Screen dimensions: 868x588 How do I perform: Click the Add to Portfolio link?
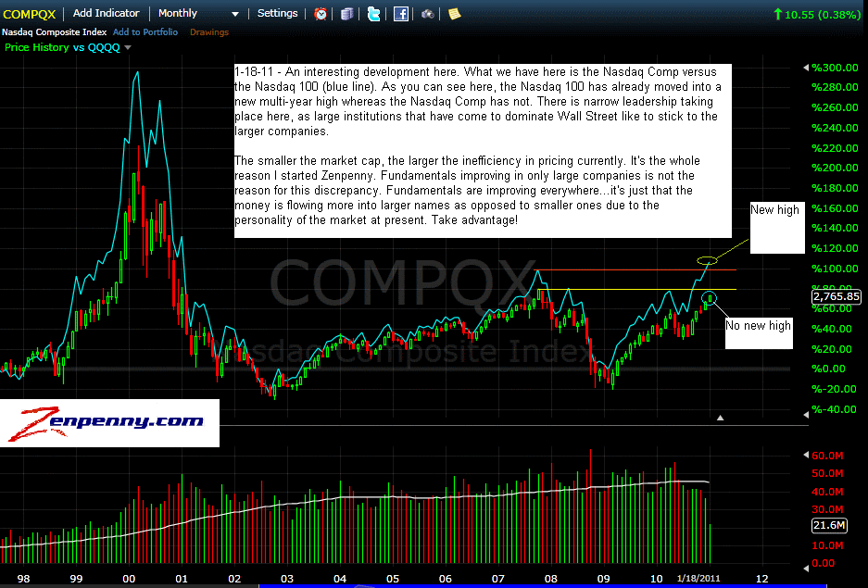(145, 32)
